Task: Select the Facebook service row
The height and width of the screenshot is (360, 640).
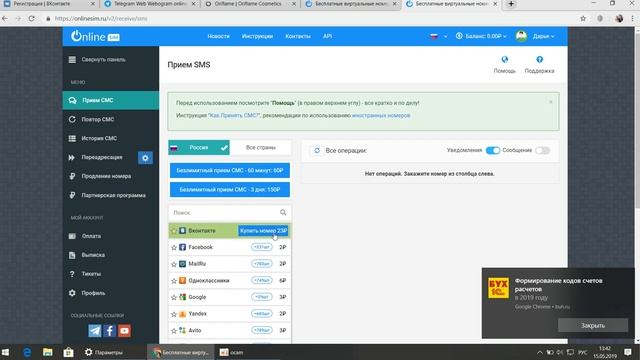Action: tap(230, 247)
